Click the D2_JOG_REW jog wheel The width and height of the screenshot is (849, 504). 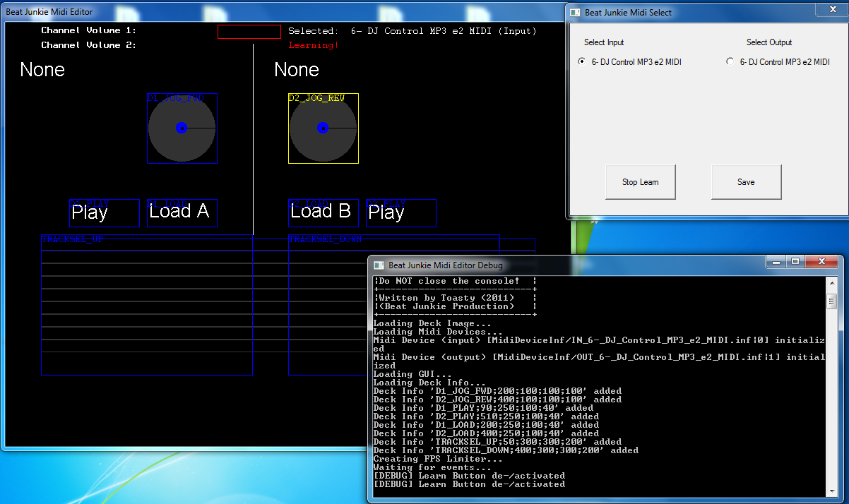(x=323, y=128)
